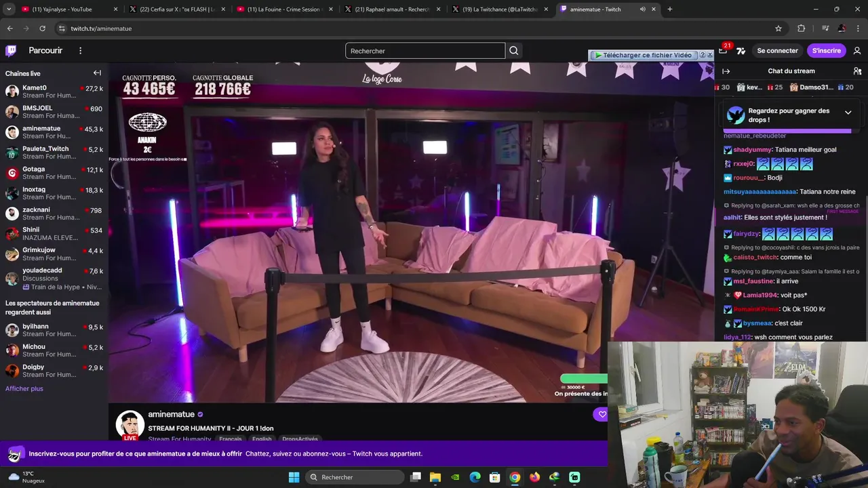Open Pauleta_Twitch's channel in the sidebar
This screenshot has width=868, height=488.
[x=54, y=152]
